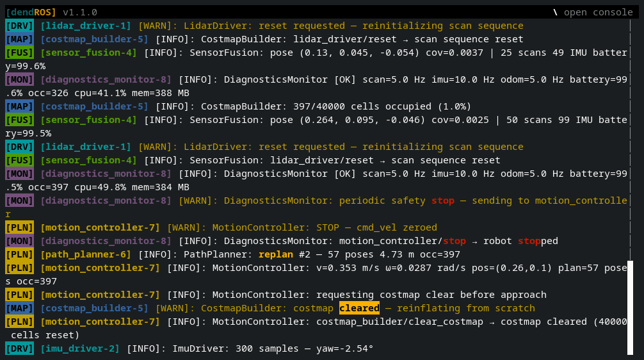This screenshot has height=360, width=644.
Task: Click 'reinflating from scratch' text
Action: [466, 308]
